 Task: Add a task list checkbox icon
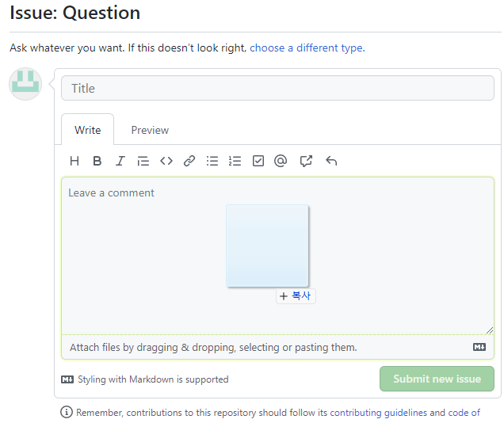pos(258,161)
